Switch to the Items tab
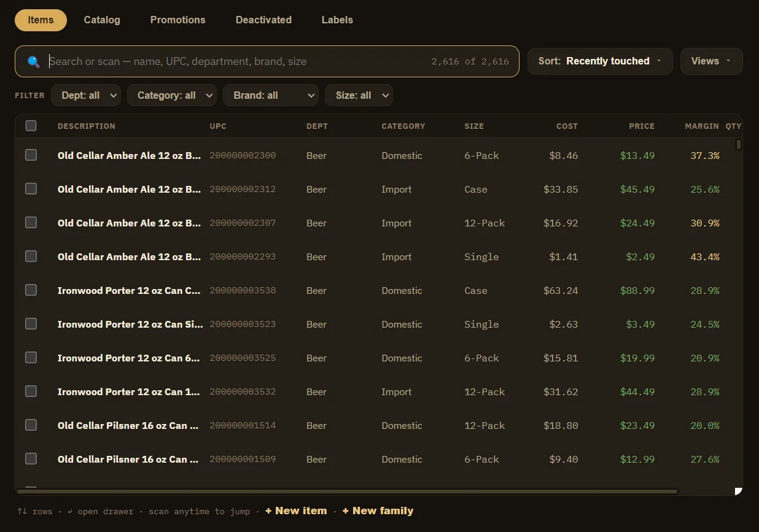Viewport: 759px width, 532px height. 41,20
